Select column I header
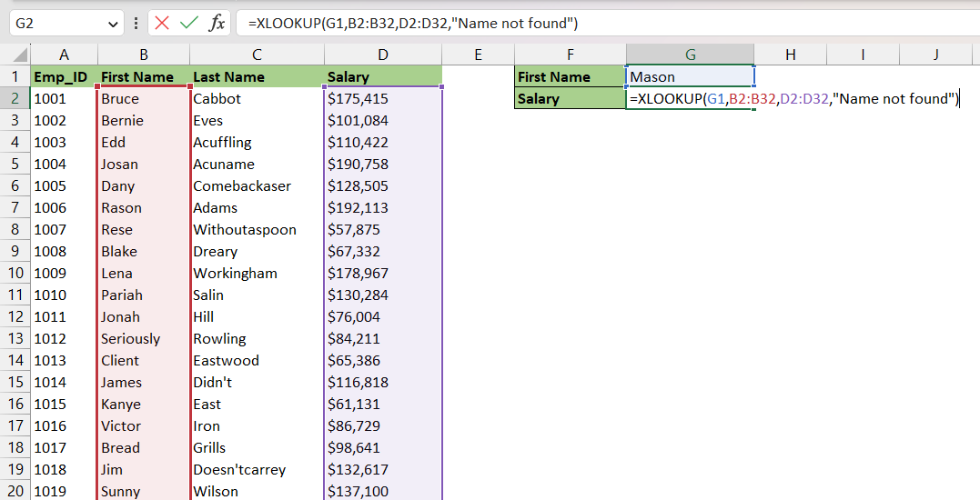 tap(863, 55)
